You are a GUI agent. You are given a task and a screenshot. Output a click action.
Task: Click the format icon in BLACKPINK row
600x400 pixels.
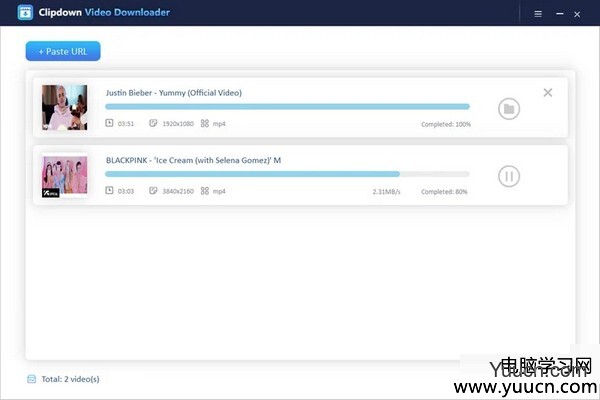(x=205, y=191)
